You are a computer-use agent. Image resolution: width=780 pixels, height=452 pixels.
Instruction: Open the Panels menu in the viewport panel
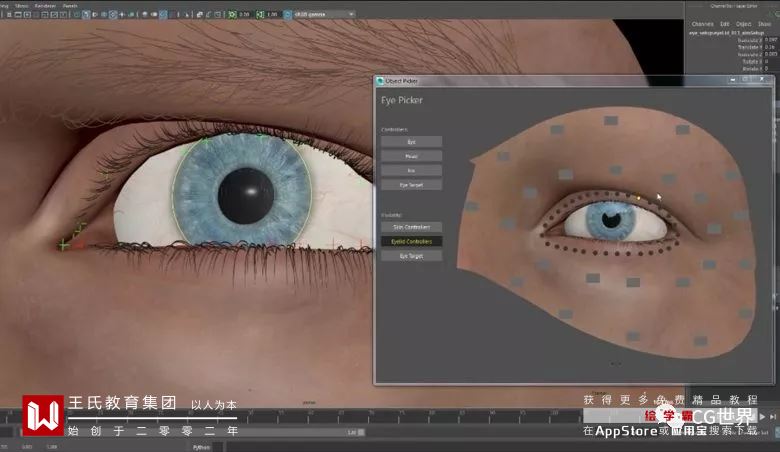coord(70,5)
